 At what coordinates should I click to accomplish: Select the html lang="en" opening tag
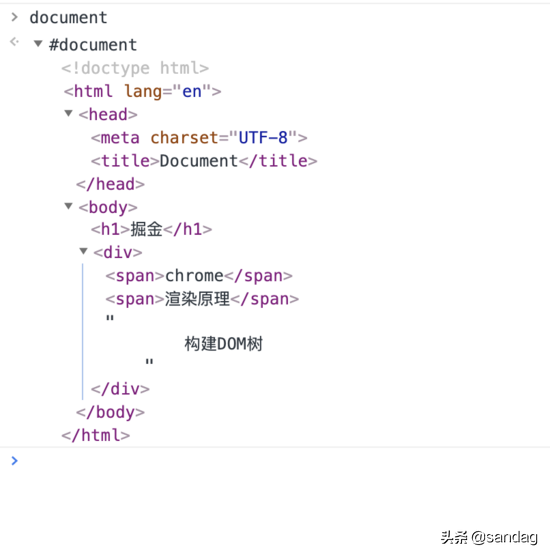pos(142,91)
